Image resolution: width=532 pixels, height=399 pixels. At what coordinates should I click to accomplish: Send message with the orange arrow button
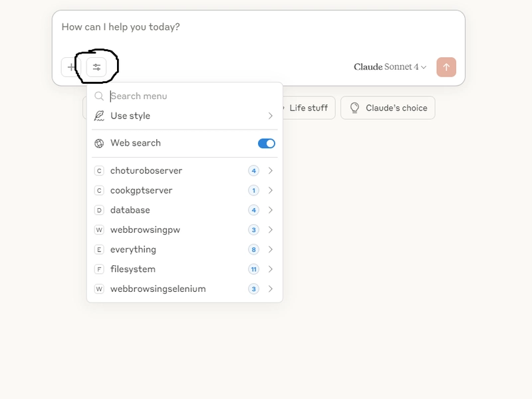pos(446,67)
